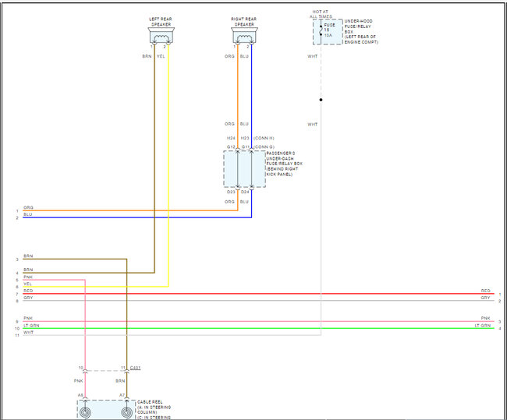
Task: Click the yellow vertical wire from left speaker
Action: coord(168,164)
